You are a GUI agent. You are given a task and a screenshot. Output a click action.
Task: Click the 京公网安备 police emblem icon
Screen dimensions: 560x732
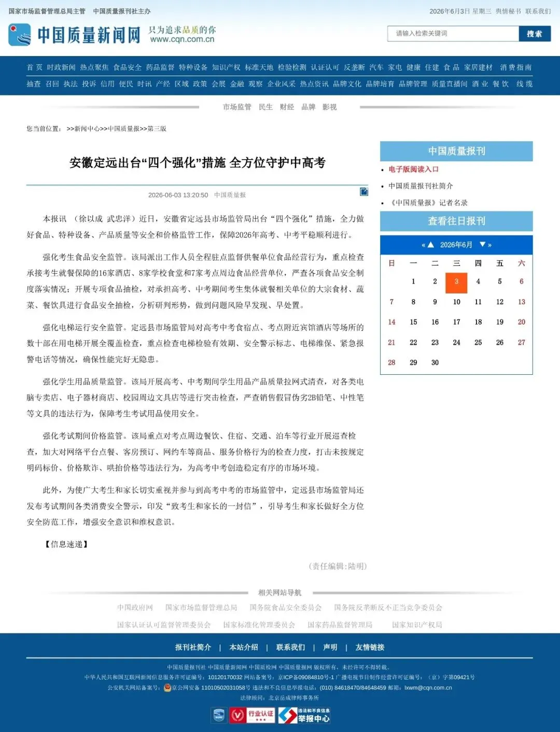pyautogui.click(x=167, y=687)
